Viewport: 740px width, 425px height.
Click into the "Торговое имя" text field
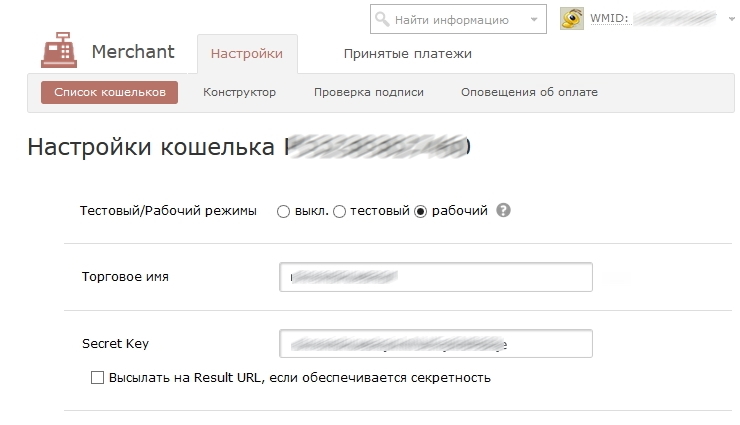(436, 277)
